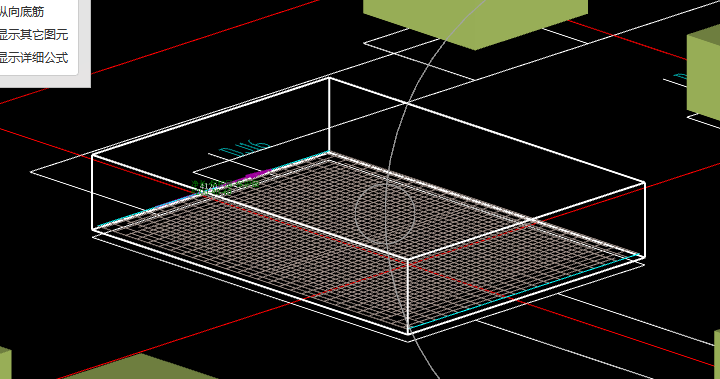Toggle the 显示详细公式 option
Image resolution: width=720 pixels, height=379 pixels.
(34, 58)
